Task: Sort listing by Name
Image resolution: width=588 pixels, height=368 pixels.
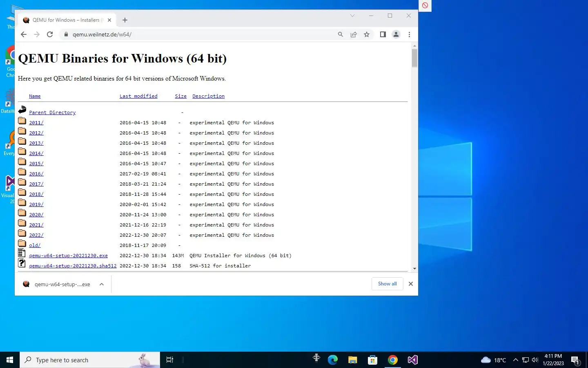Action: pos(35,96)
